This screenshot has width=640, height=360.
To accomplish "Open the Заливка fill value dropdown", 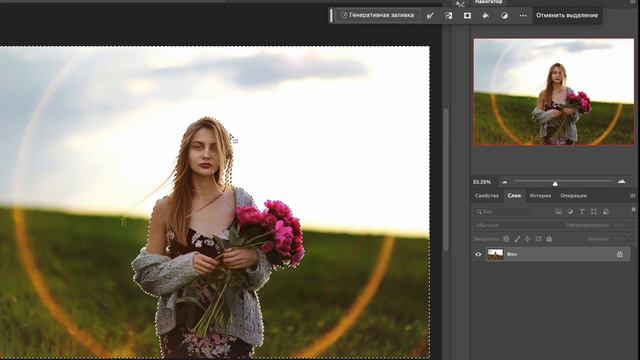I will tap(623, 239).
